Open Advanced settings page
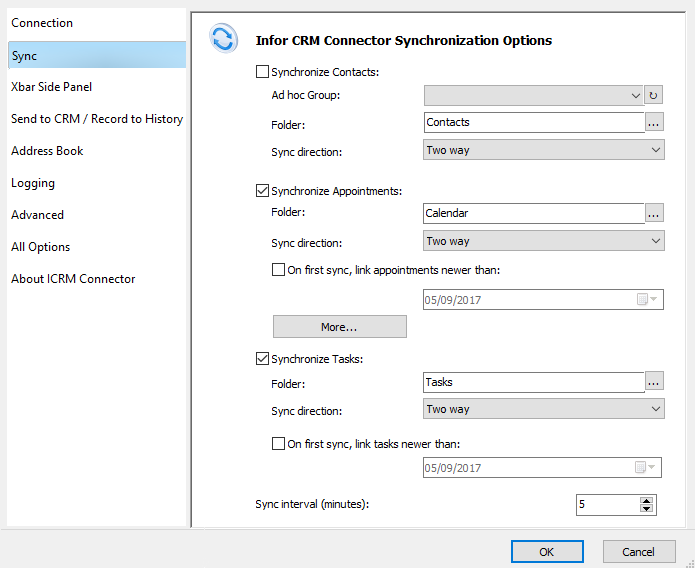This screenshot has width=695, height=568. click(x=37, y=215)
